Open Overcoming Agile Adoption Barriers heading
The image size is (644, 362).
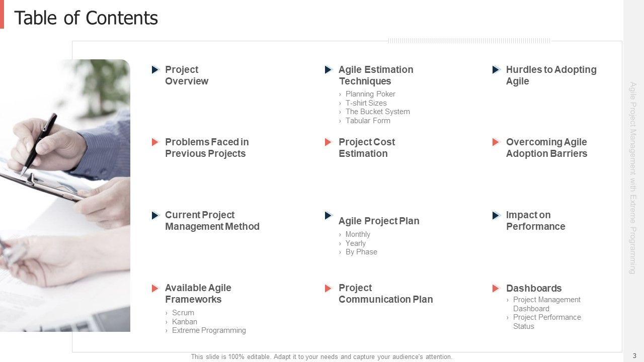546,148
